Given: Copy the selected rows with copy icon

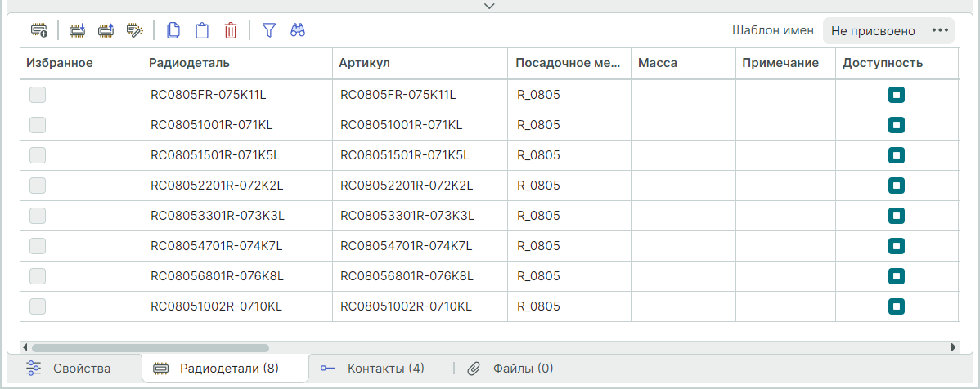Looking at the screenshot, I should [x=173, y=30].
